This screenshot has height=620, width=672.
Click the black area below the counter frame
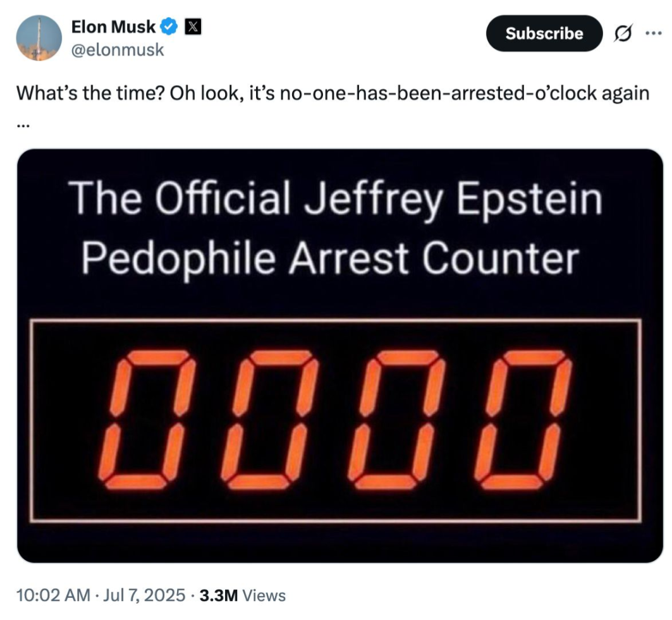[337, 541]
